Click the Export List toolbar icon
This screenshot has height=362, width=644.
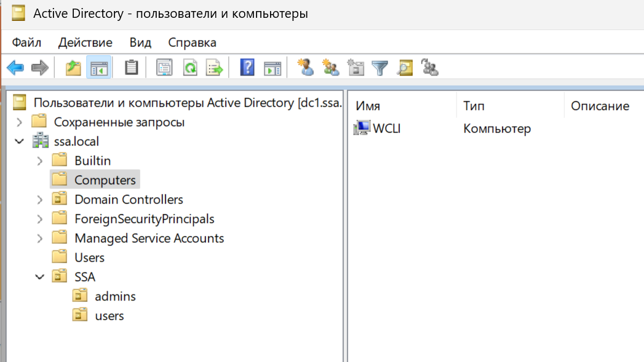[214, 68]
